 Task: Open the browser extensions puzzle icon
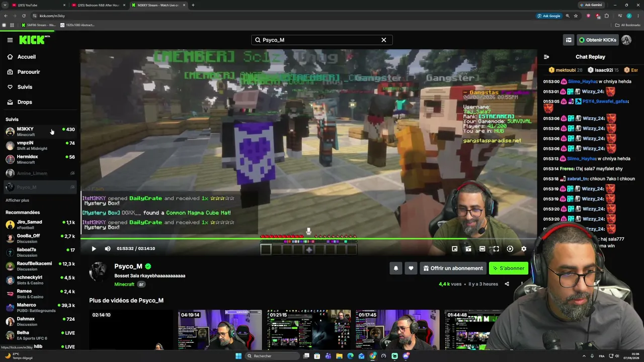pyautogui.click(x=607, y=16)
